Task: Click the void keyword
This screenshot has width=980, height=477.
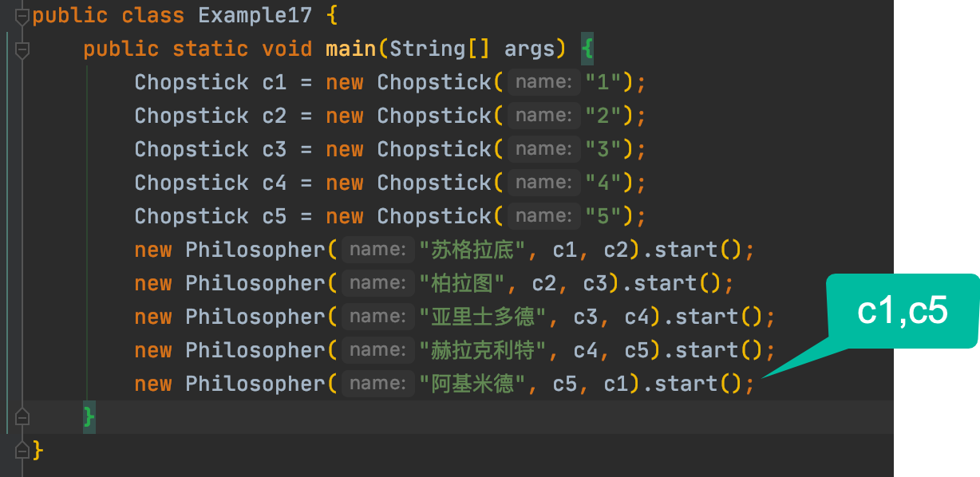Action: click(x=287, y=49)
